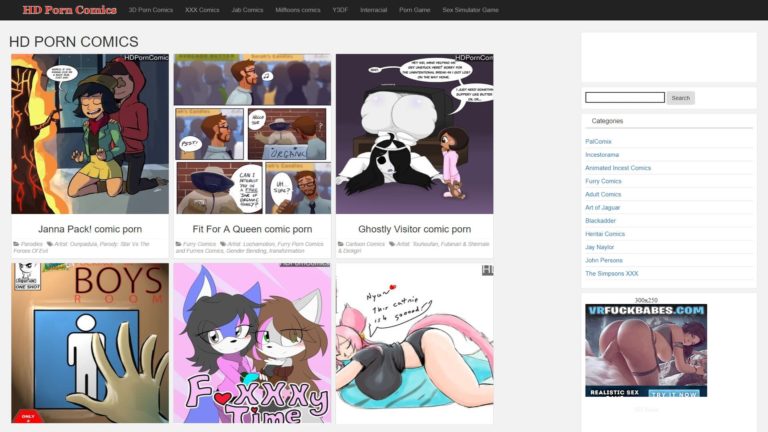Click the Boys Room cover thumbnail
Screen dimensions: 768x432
click(x=90, y=342)
